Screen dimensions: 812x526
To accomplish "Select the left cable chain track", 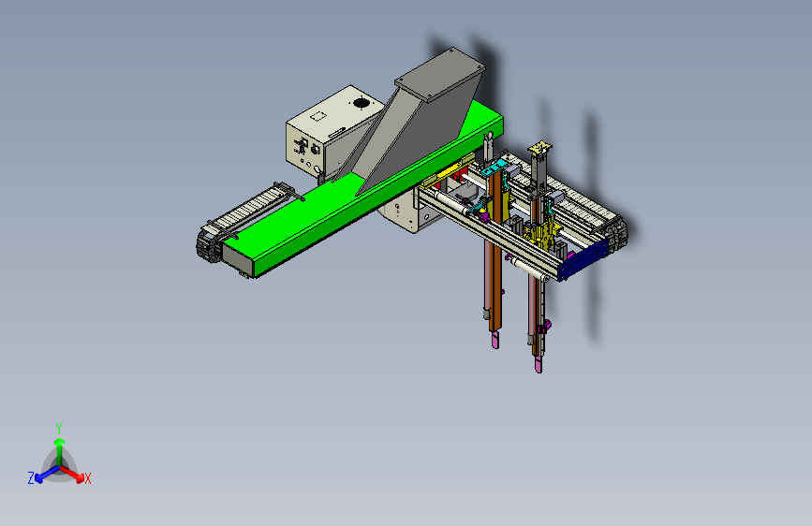I will 244,220.
